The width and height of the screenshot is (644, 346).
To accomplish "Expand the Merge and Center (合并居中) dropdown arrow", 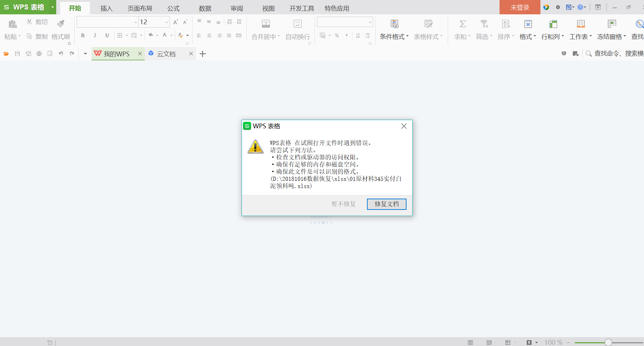I will [279, 36].
